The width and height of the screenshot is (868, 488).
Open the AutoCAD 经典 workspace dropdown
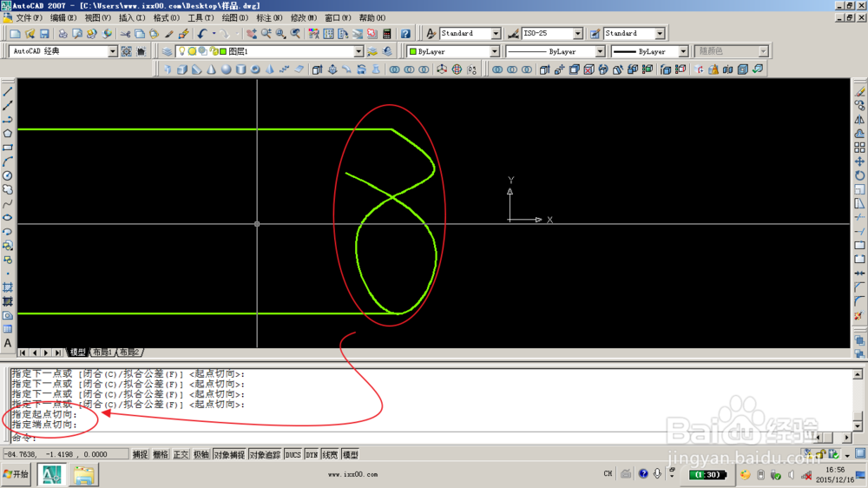coord(112,51)
